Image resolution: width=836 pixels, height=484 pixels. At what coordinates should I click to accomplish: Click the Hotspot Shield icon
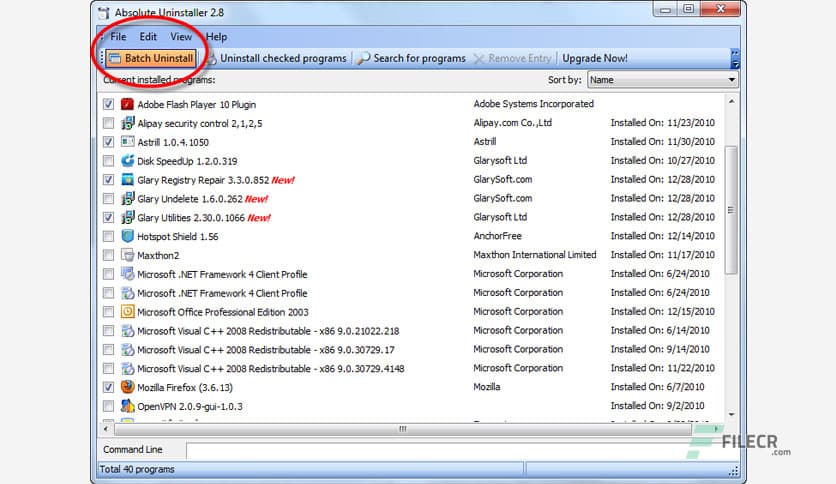tap(127, 236)
